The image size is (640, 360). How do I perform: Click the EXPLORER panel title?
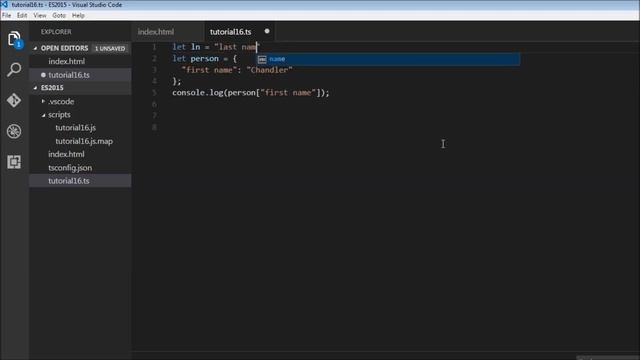[x=56, y=32]
